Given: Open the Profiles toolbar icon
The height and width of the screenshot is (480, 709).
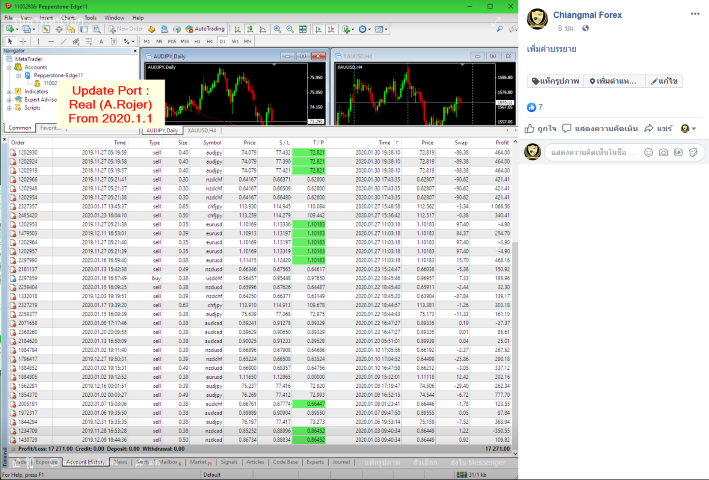Looking at the screenshot, I should point(26,29).
